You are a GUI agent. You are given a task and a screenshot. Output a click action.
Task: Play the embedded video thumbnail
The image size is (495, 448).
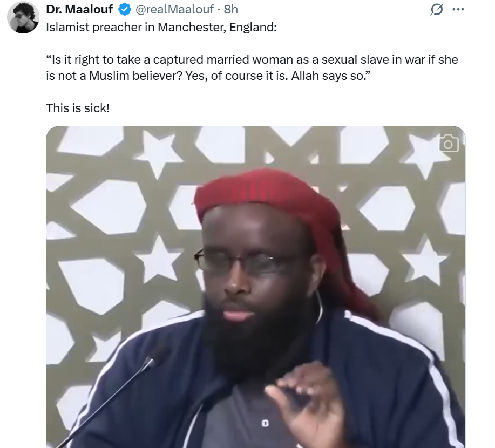click(x=256, y=287)
